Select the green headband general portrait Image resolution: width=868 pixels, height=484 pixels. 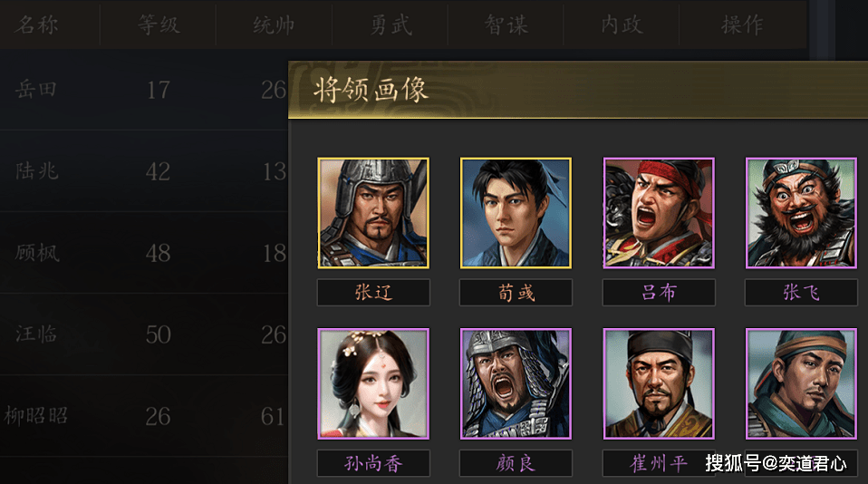[x=801, y=383]
